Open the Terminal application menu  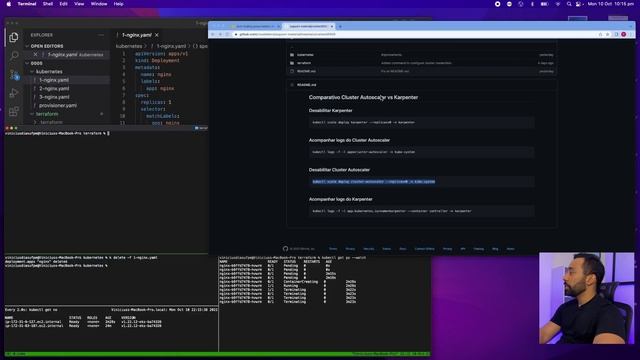27,4
